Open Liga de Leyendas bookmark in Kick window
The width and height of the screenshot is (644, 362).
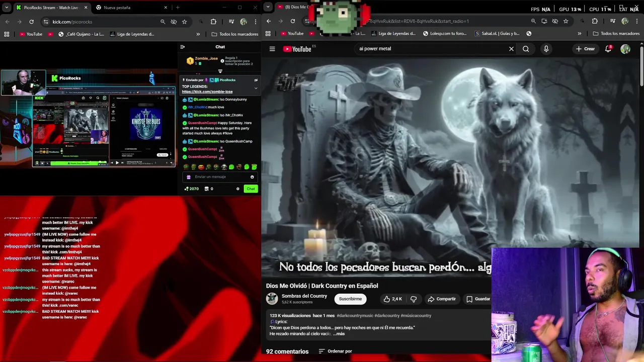pyautogui.click(x=132, y=34)
